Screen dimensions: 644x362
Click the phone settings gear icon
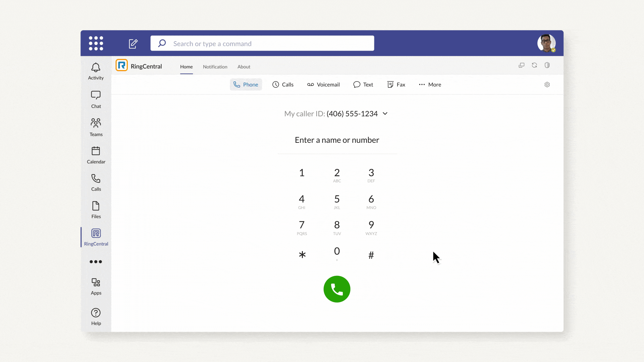547,84
